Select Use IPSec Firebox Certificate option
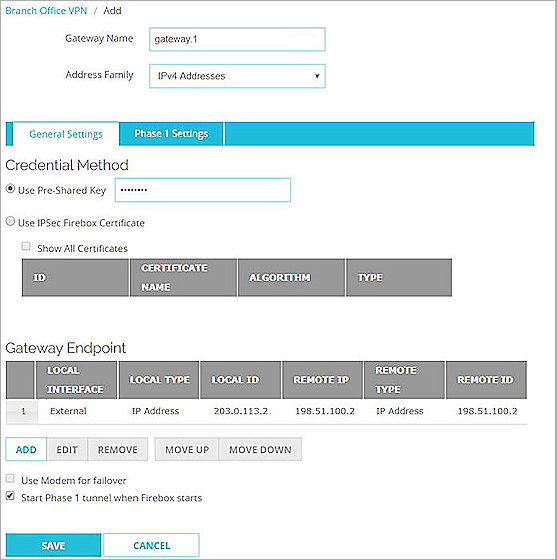 (x=10, y=221)
